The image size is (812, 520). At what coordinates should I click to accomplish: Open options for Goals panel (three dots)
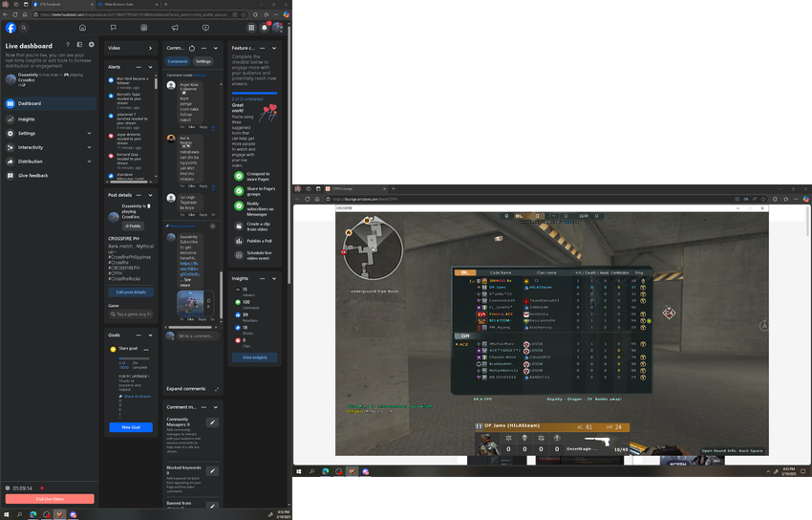point(139,336)
